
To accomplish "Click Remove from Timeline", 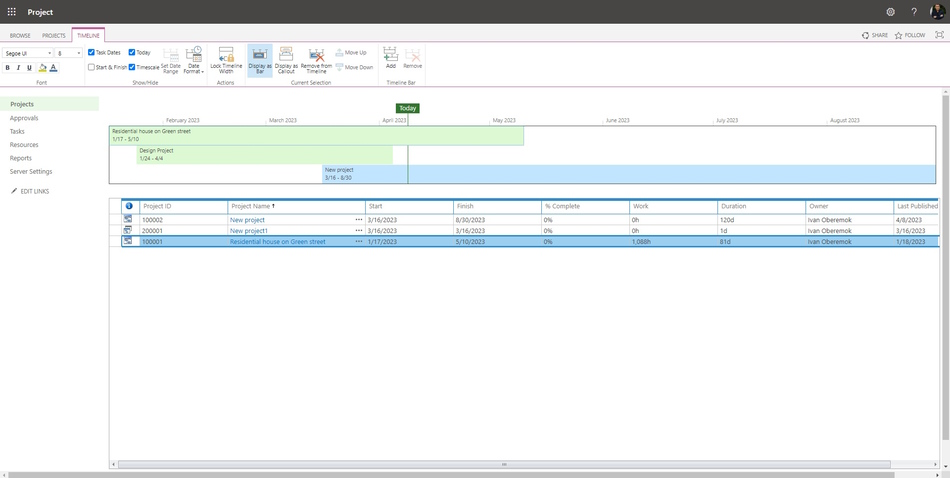I will tap(316, 61).
